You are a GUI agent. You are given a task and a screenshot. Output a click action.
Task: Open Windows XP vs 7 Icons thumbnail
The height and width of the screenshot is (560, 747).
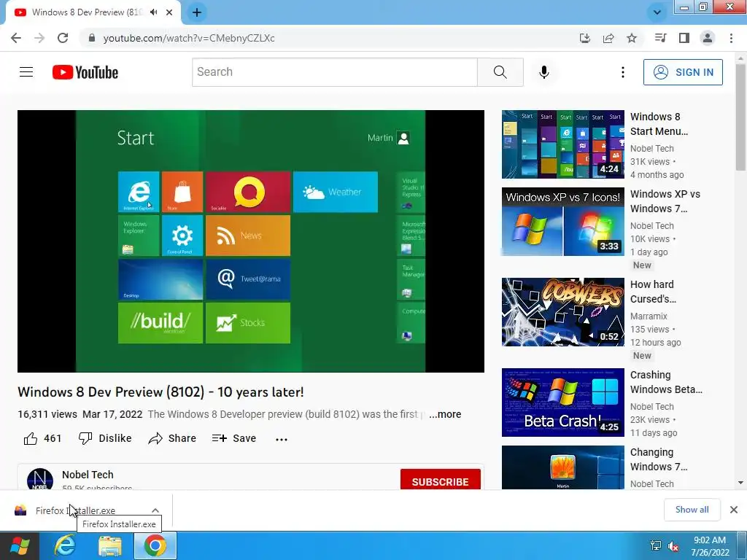point(562,222)
